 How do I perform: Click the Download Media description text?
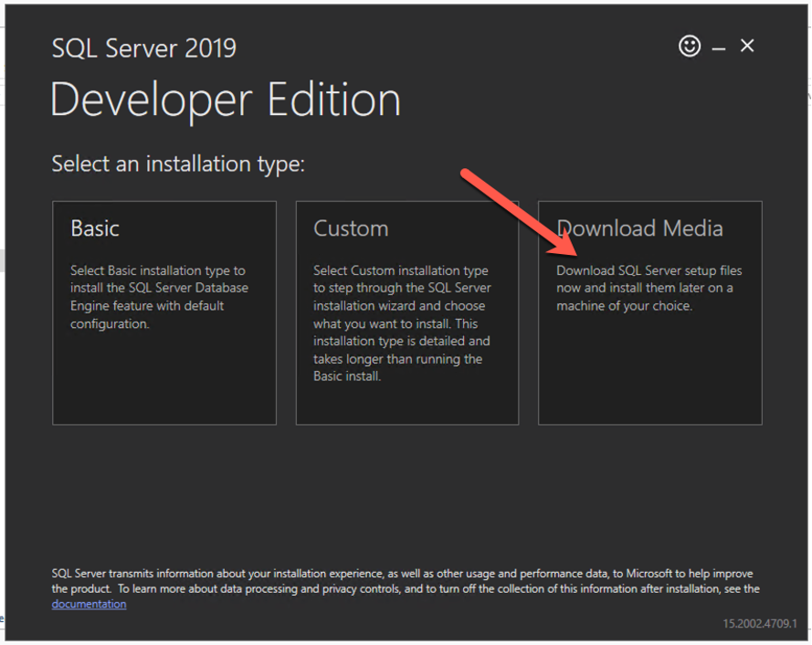(649, 288)
